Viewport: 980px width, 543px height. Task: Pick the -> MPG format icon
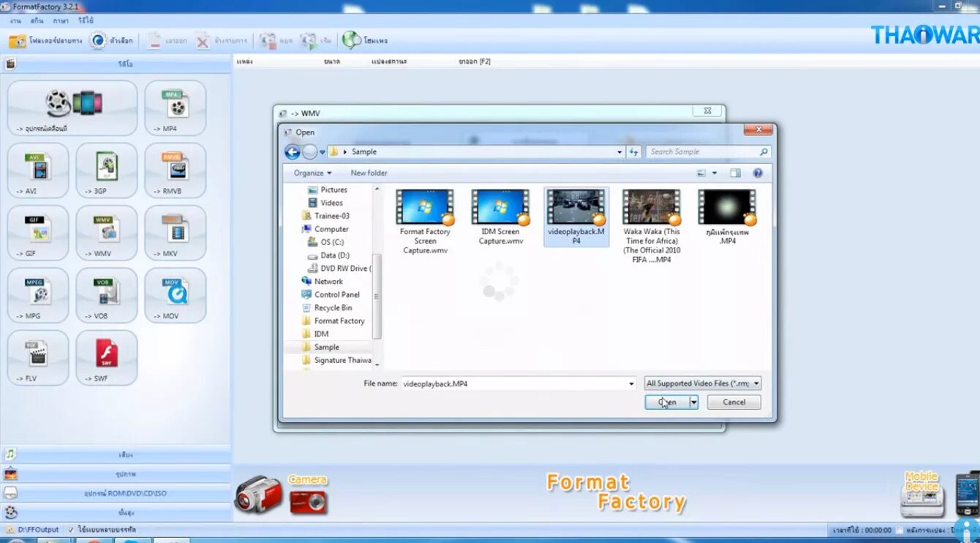38,295
